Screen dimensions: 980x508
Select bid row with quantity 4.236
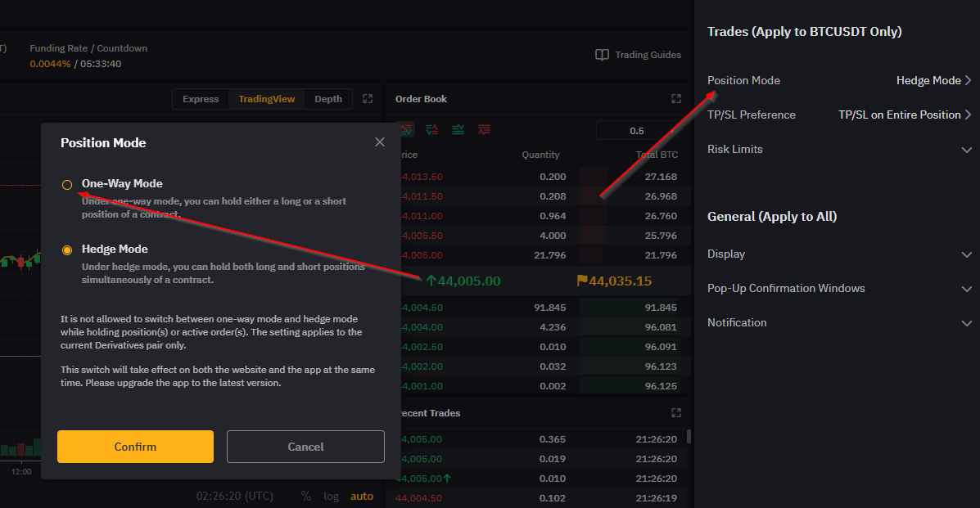coord(540,326)
